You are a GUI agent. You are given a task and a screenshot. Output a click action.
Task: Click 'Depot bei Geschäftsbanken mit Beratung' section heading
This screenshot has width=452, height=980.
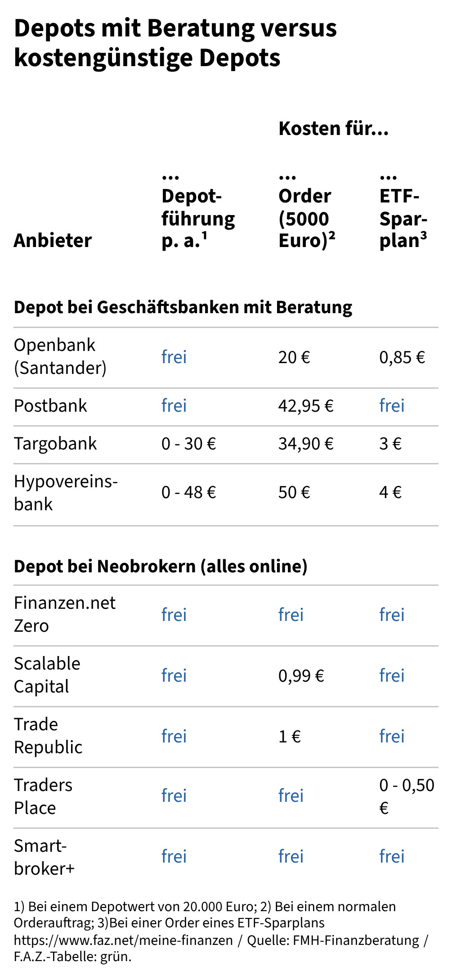click(x=183, y=307)
